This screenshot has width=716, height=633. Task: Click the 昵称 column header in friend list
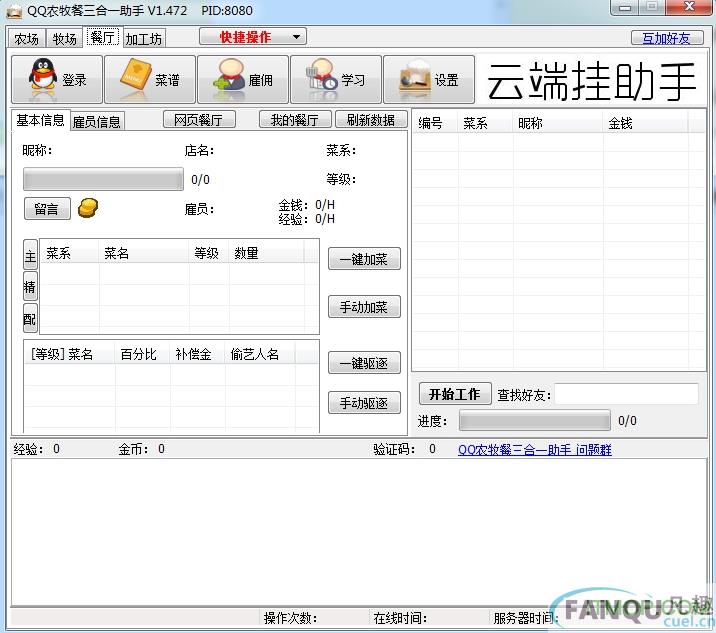(558, 123)
